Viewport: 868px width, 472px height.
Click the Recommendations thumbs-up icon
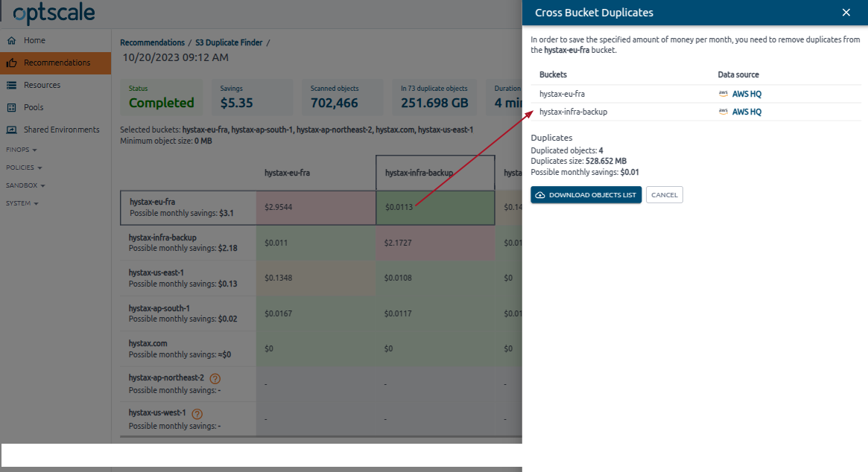pyautogui.click(x=12, y=63)
